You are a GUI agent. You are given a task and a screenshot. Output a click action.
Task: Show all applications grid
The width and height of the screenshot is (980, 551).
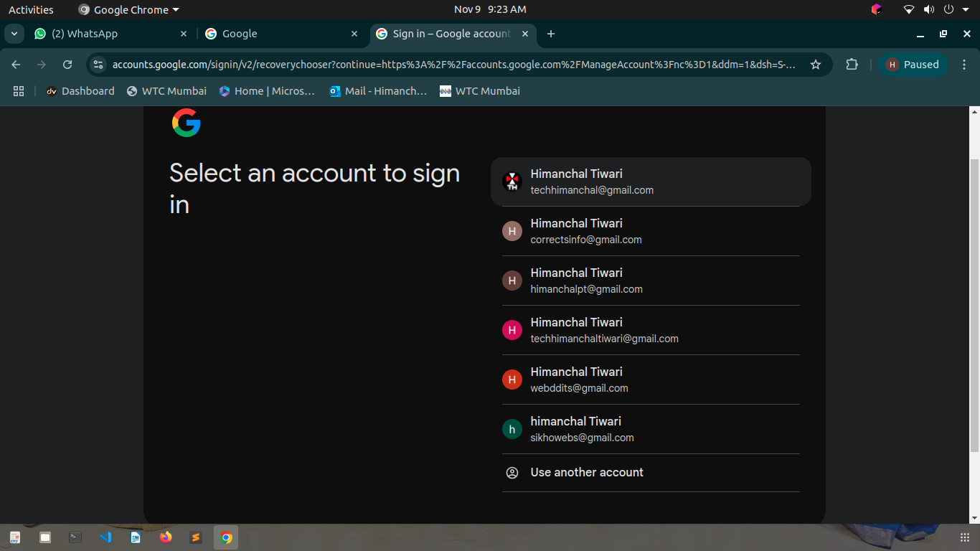click(965, 537)
